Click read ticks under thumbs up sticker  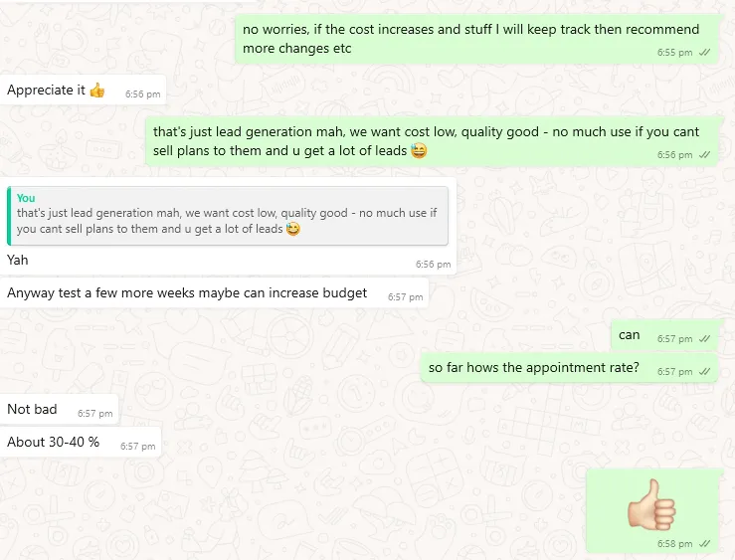tap(704, 544)
